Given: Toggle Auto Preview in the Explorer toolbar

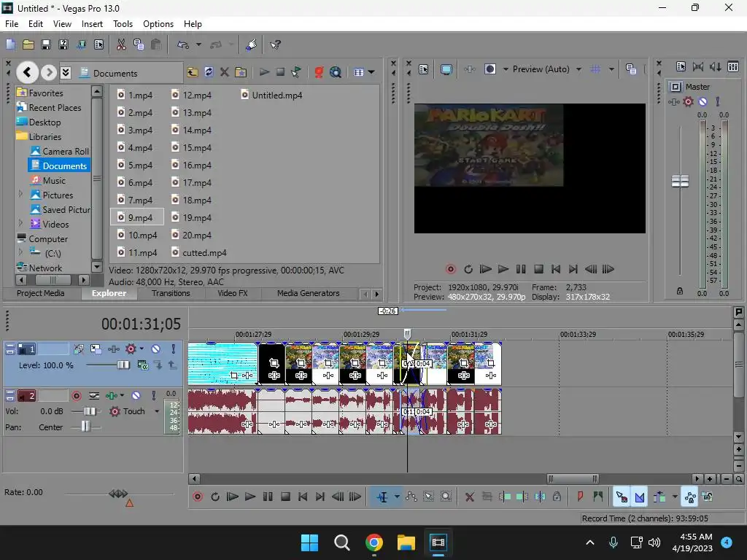Looking at the screenshot, I should coord(296,72).
